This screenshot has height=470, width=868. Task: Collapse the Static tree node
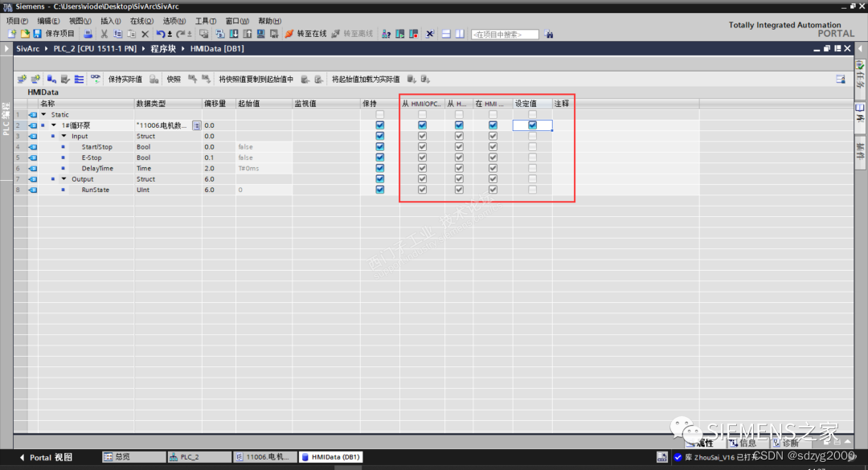tap(43, 115)
